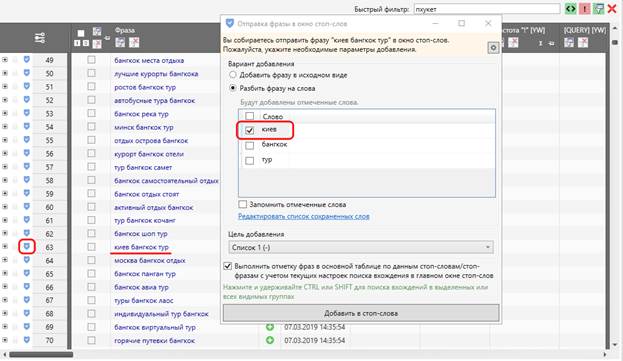Screen dimensions: 623x361
Task: Click the 'QUERY [YW]' column header
Action: (584, 30)
